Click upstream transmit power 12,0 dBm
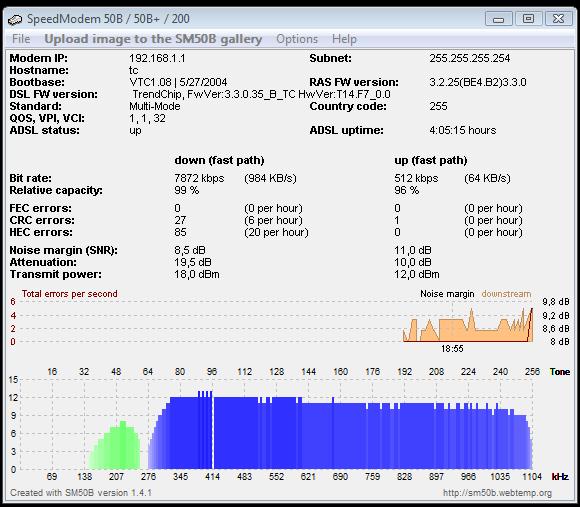Image resolution: width=580 pixels, height=507 pixels. [x=417, y=274]
